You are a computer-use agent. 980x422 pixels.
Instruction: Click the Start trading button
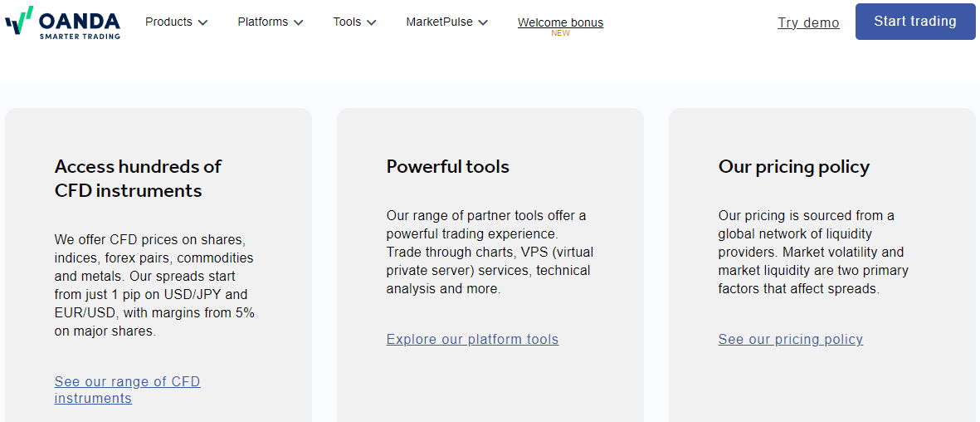pos(915,22)
